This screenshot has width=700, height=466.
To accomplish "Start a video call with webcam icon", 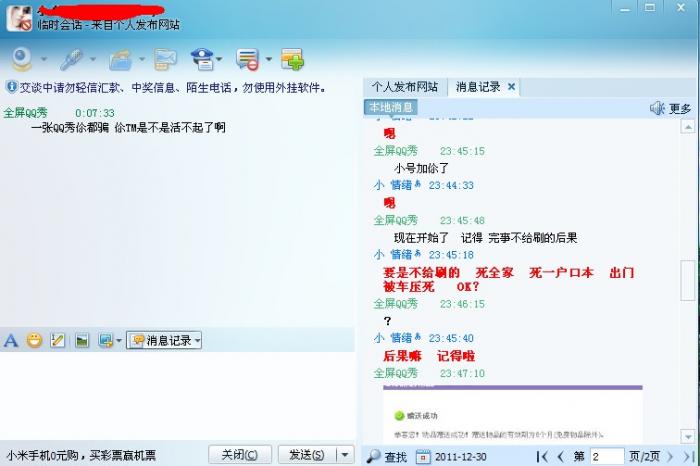I will click(21, 59).
